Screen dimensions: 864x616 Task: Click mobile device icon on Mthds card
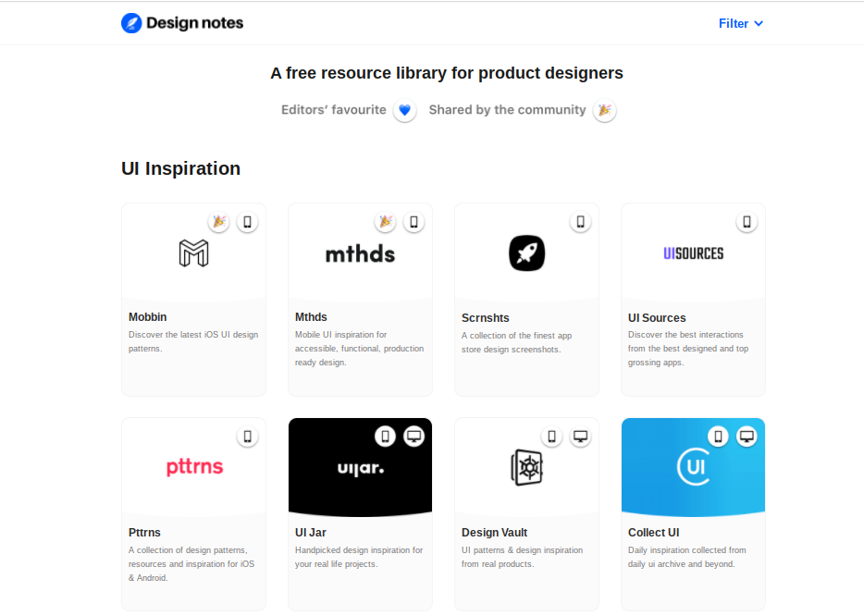click(413, 221)
